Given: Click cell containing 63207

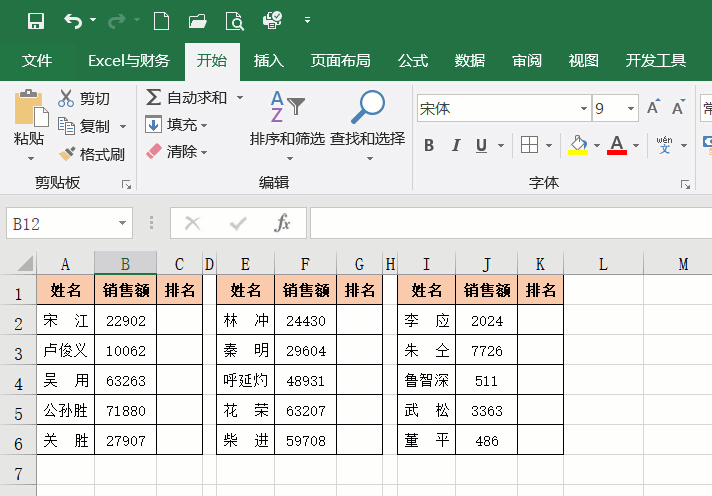Looking at the screenshot, I should (x=306, y=410).
